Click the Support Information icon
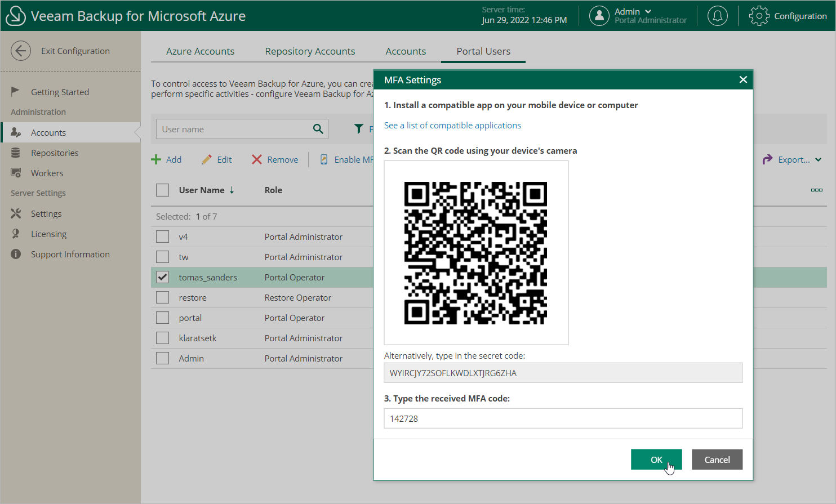 16,254
